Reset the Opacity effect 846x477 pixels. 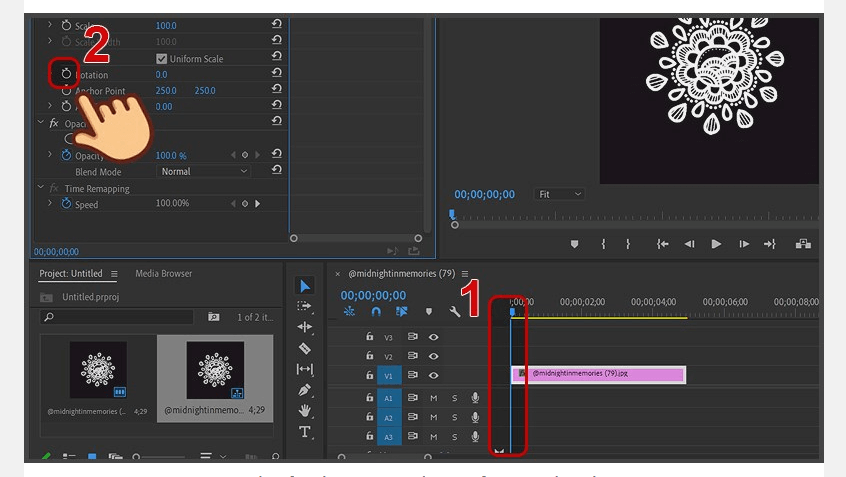(277, 121)
